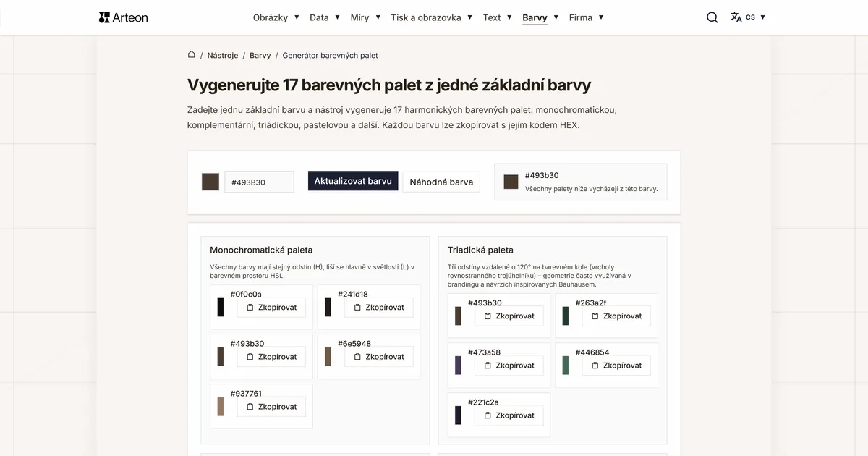Click the #937761 light brown swatch
The image size is (868, 456).
click(221, 406)
